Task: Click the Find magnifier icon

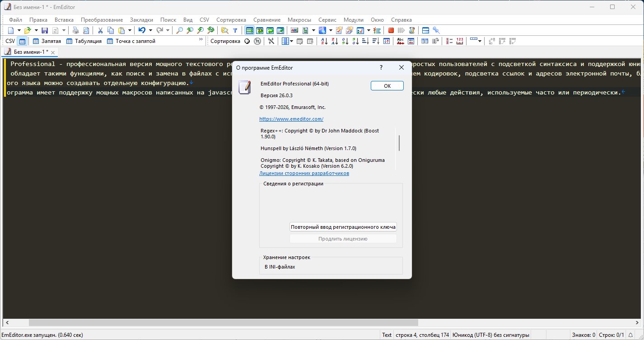Action: (x=180, y=30)
